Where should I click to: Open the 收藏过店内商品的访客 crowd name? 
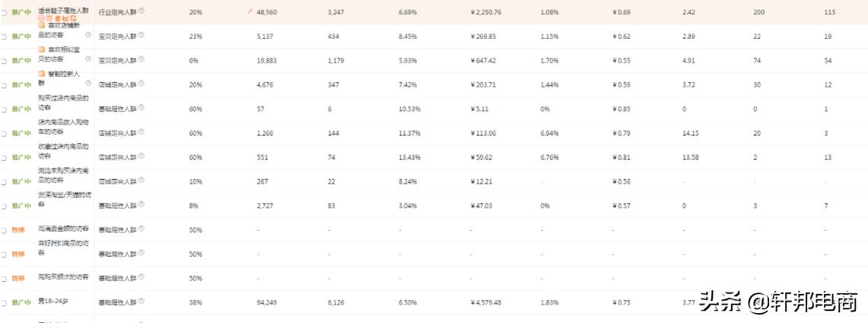[x=63, y=150]
